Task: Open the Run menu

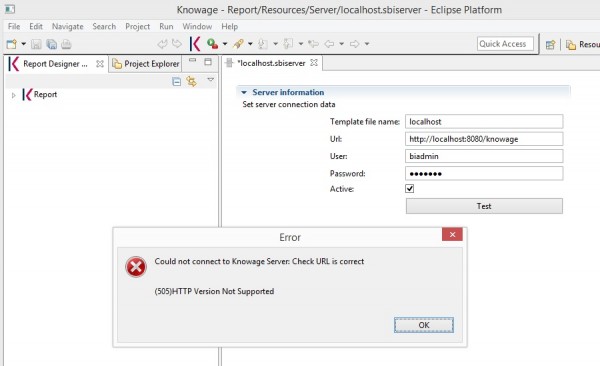Action: tap(166, 26)
